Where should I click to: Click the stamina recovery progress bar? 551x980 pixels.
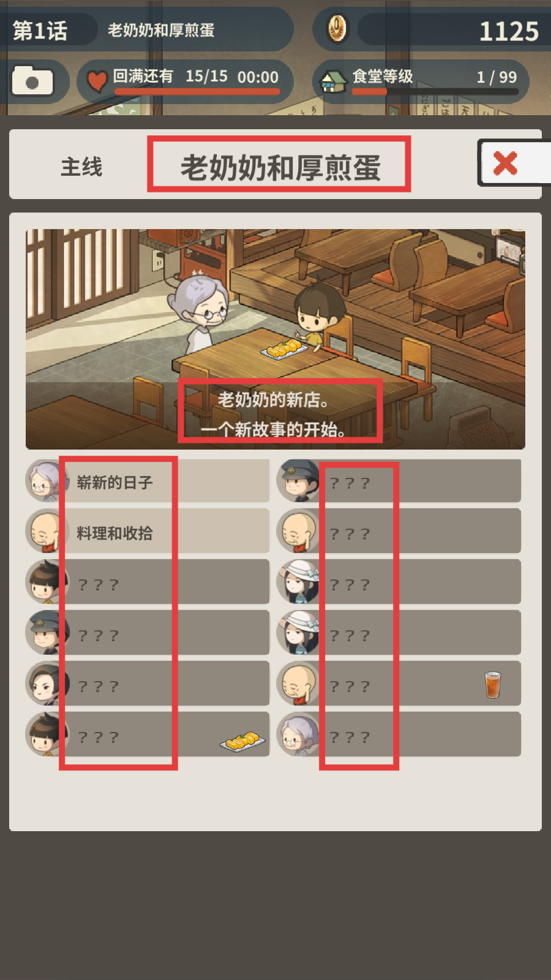point(197,91)
